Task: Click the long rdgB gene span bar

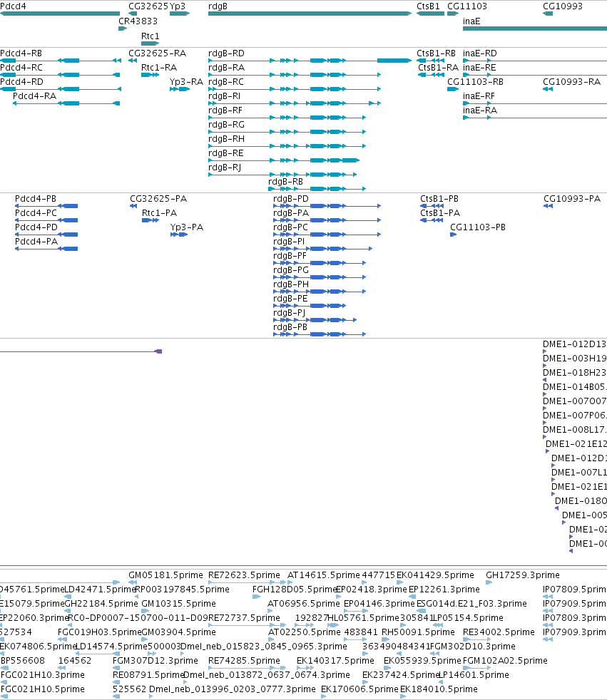Action: pos(310,14)
